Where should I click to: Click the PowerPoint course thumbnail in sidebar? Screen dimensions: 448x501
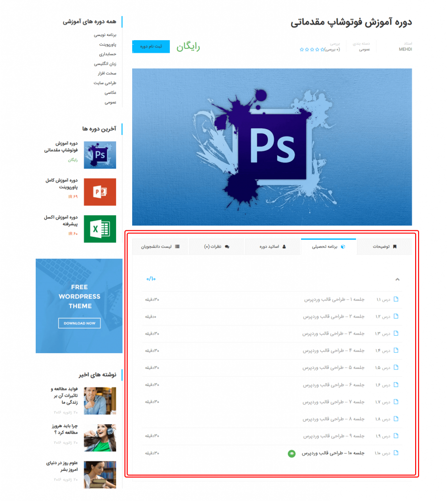(x=100, y=192)
